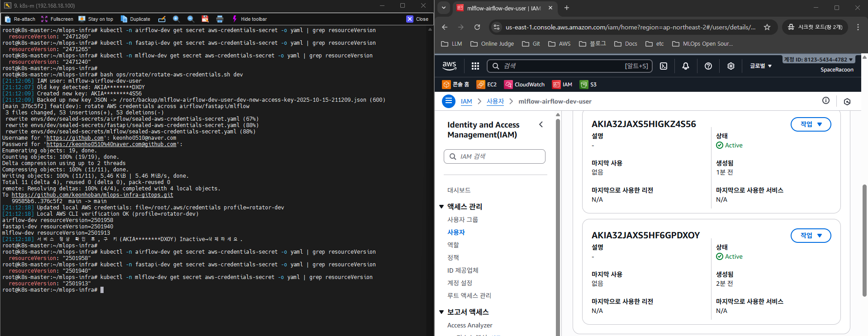Reload the AWS console page
This screenshot has height=336, width=868.
click(477, 27)
